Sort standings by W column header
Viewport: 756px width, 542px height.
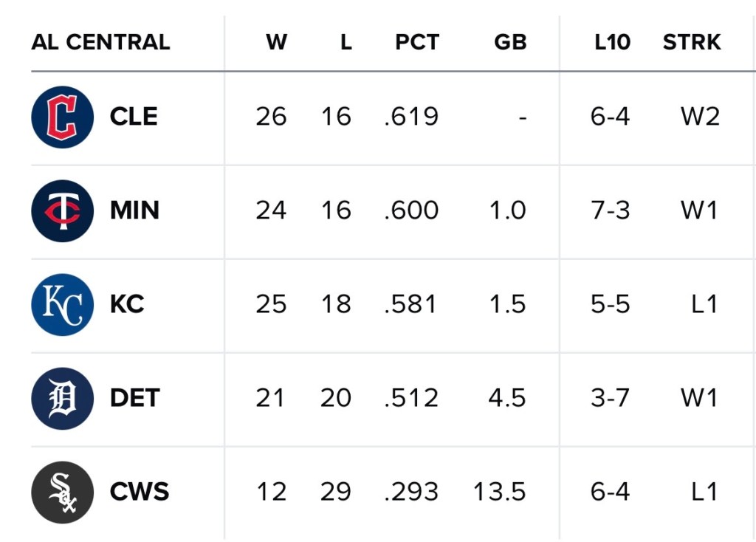click(x=276, y=42)
